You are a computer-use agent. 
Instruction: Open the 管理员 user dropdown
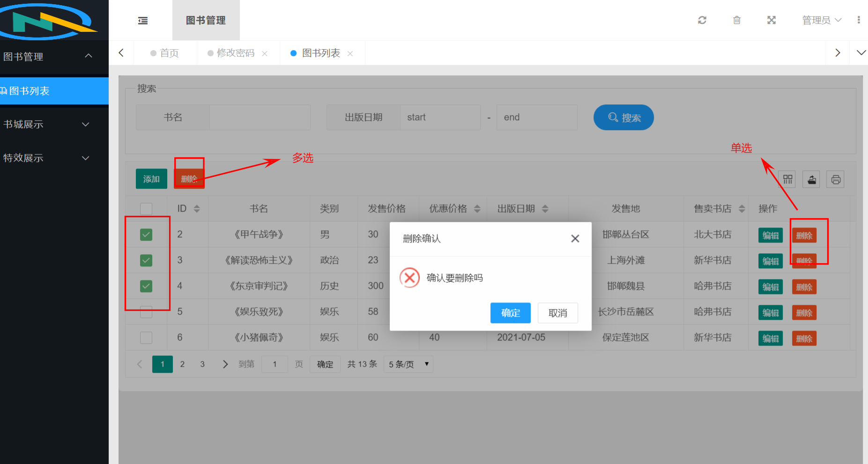click(822, 20)
